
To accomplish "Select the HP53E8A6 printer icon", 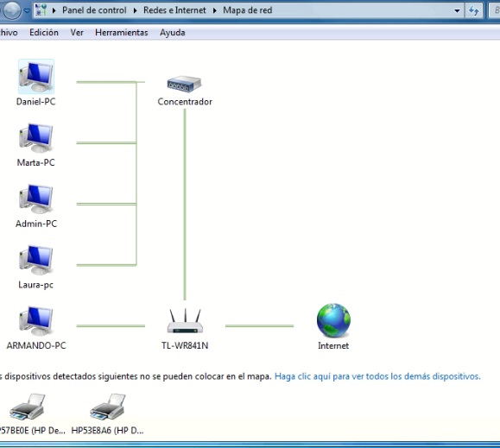I will [107, 407].
